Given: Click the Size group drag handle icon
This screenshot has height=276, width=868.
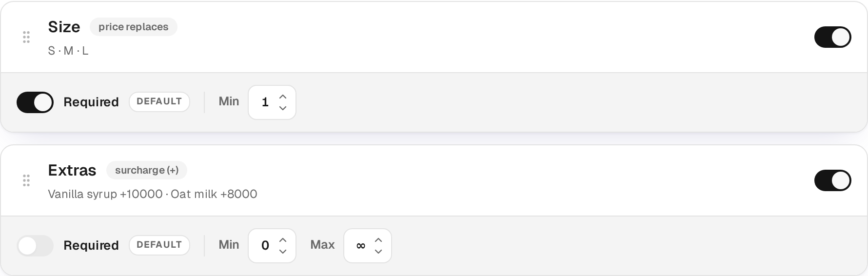Looking at the screenshot, I should pyautogui.click(x=26, y=37).
